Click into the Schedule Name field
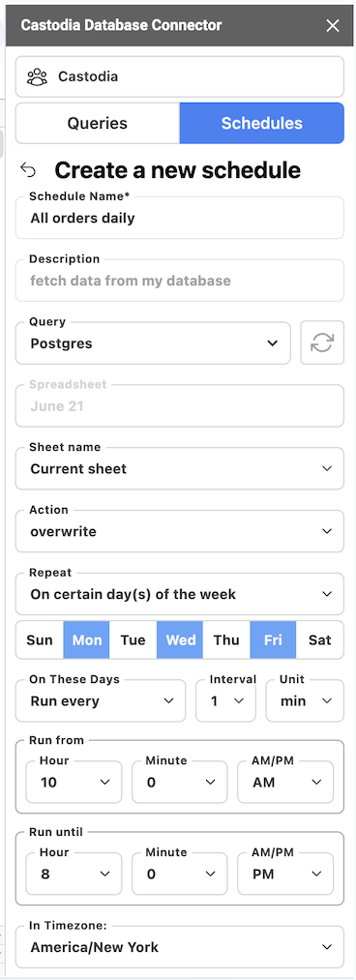Screen dimensions: 356x980 [180, 218]
